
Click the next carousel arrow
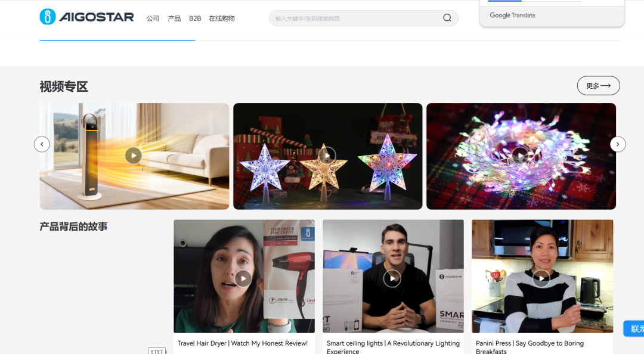tap(618, 144)
